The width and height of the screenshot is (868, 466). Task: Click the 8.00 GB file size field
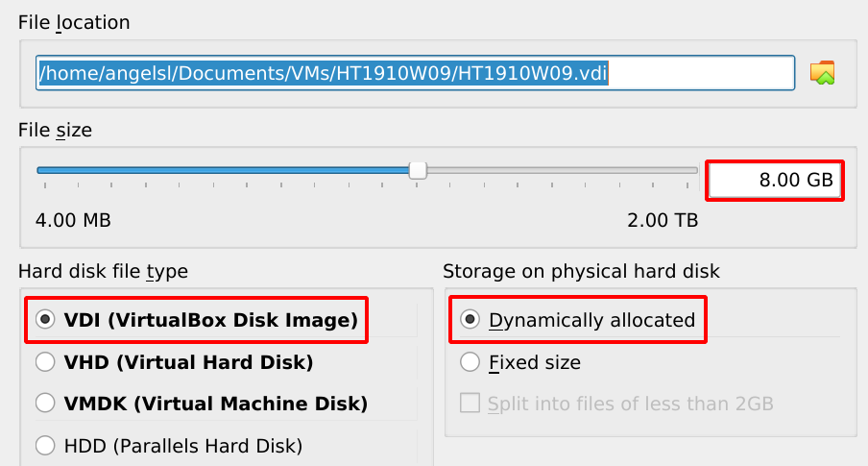(776, 180)
